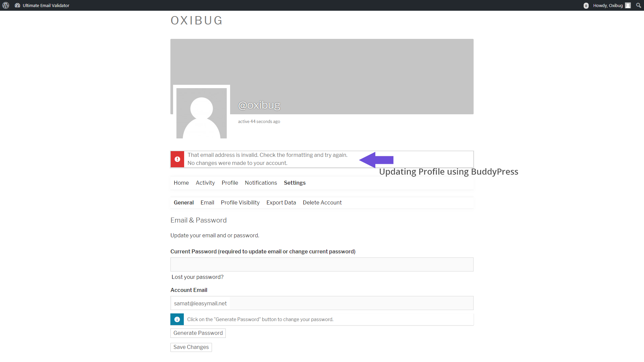644x362 pixels.
Task: Focus the Current Password input field
Action: [322, 264]
